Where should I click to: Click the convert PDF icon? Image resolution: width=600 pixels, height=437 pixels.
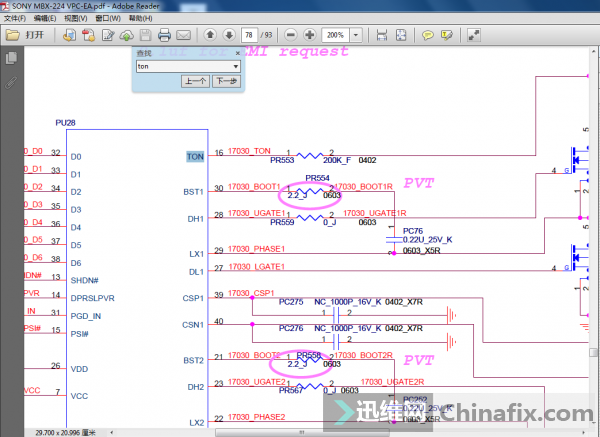pyautogui.click(x=88, y=35)
